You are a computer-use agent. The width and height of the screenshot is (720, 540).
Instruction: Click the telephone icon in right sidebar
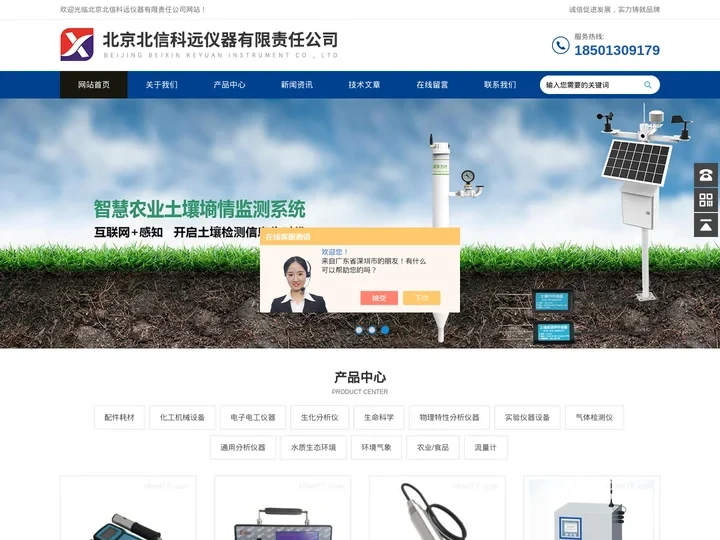[x=706, y=175]
